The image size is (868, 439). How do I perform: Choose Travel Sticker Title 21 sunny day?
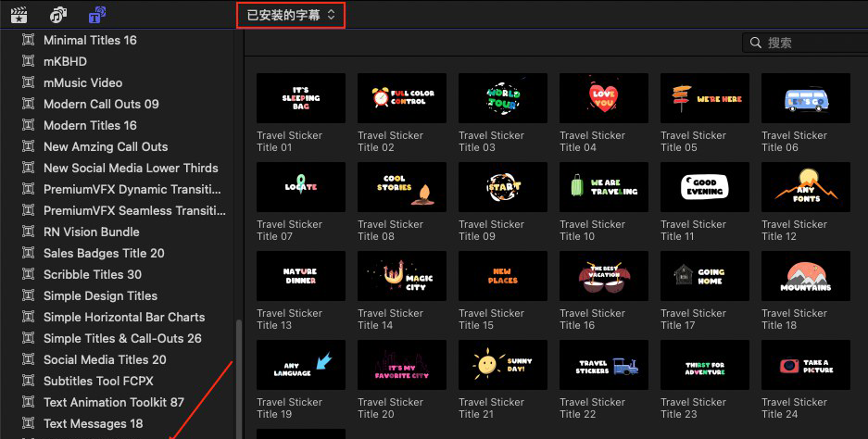(x=503, y=364)
